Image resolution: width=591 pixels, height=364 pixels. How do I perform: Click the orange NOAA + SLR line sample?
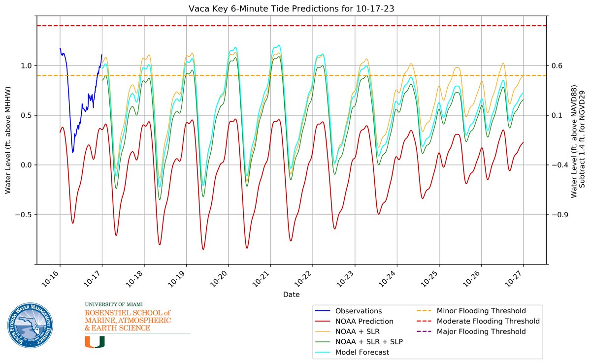pos(323,331)
